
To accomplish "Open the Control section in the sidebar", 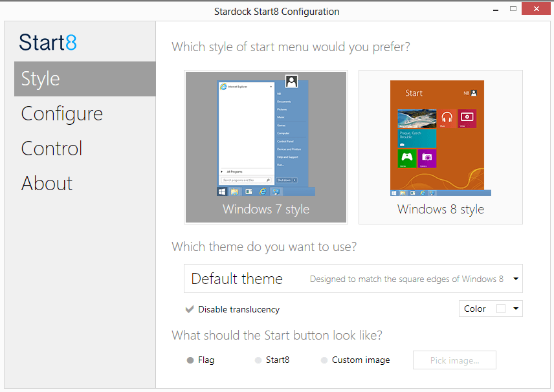I will (51, 148).
